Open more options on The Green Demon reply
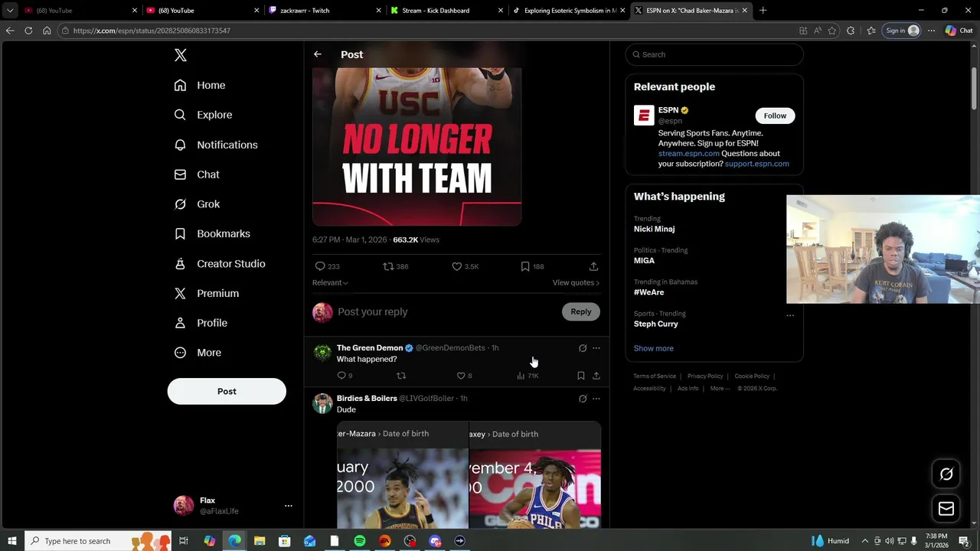 (x=596, y=348)
